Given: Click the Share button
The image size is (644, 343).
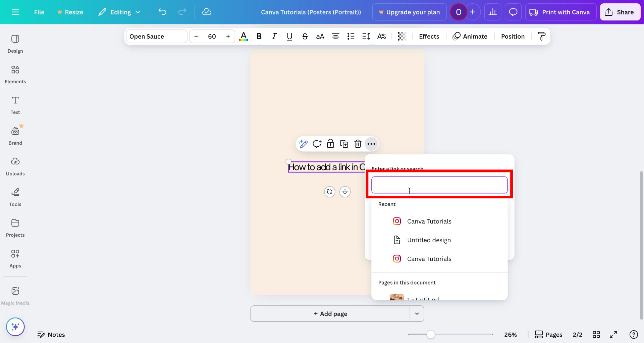Looking at the screenshot, I should [x=620, y=12].
